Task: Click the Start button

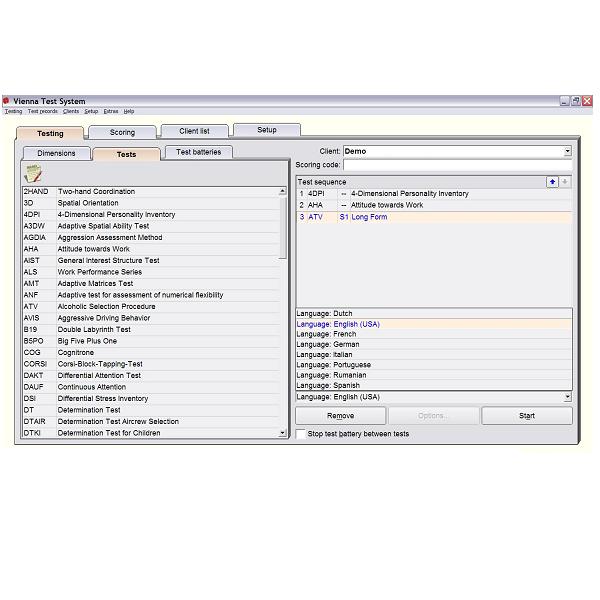Action: click(527, 416)
